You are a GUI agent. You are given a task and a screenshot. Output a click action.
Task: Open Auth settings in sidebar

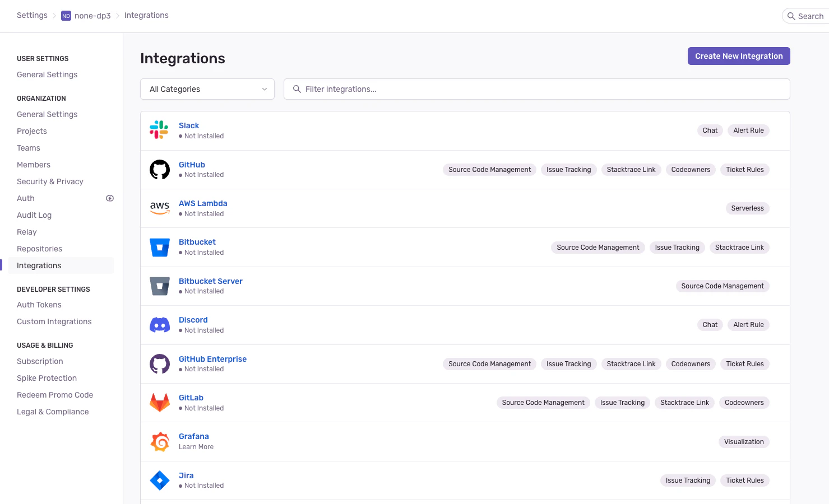point(26,198)
